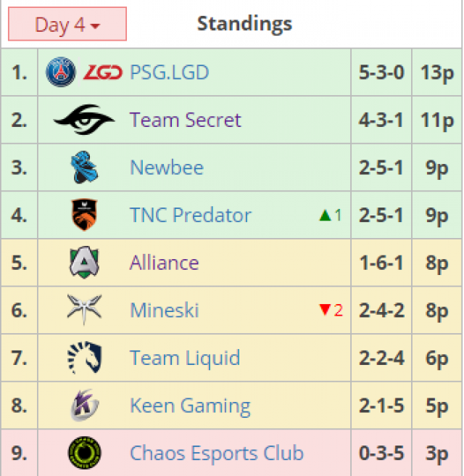
Task: Go to the Team Liquid page
Action: coord(185,358)
